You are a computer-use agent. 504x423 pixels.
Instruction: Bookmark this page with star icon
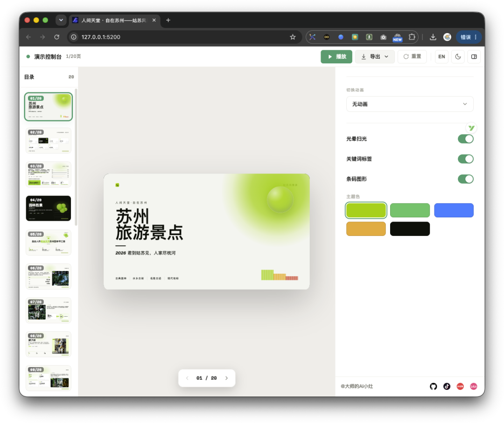293,37
